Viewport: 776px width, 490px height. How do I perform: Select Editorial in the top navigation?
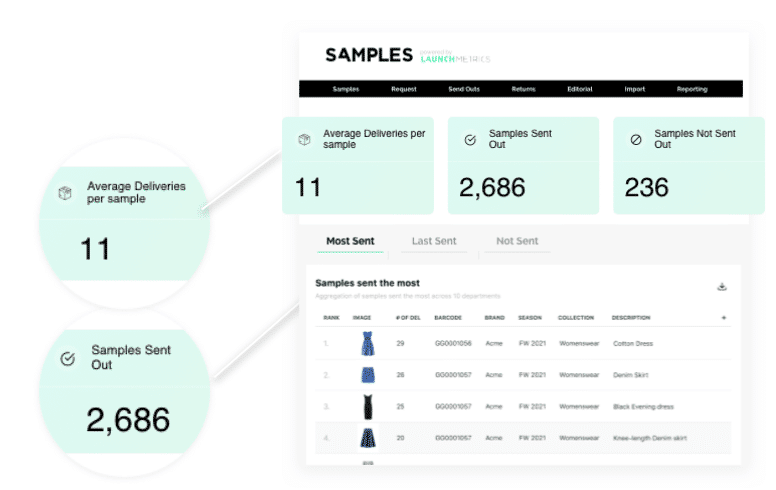pyautogui.click(x=580, y=89)
